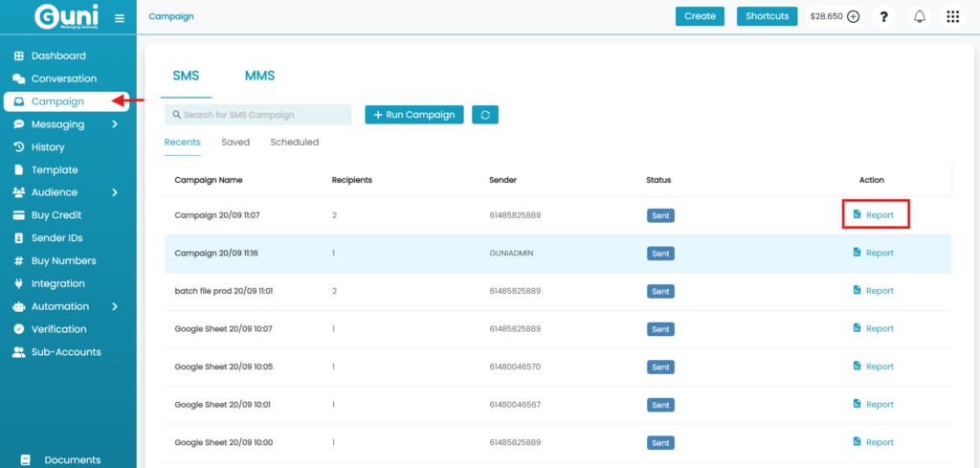Open the Shortcuts button
Viewport: 980px width, 468px height.
[767, 16]
